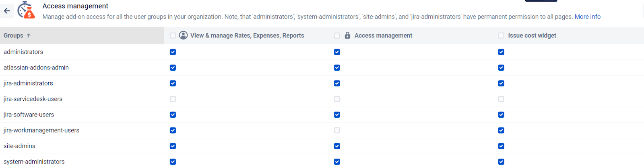Uncheck jira-administrators View & manage Rates checkbox
Image resolution: width=644 pixels, height=168 pixels.
click(x=173, y=83)
